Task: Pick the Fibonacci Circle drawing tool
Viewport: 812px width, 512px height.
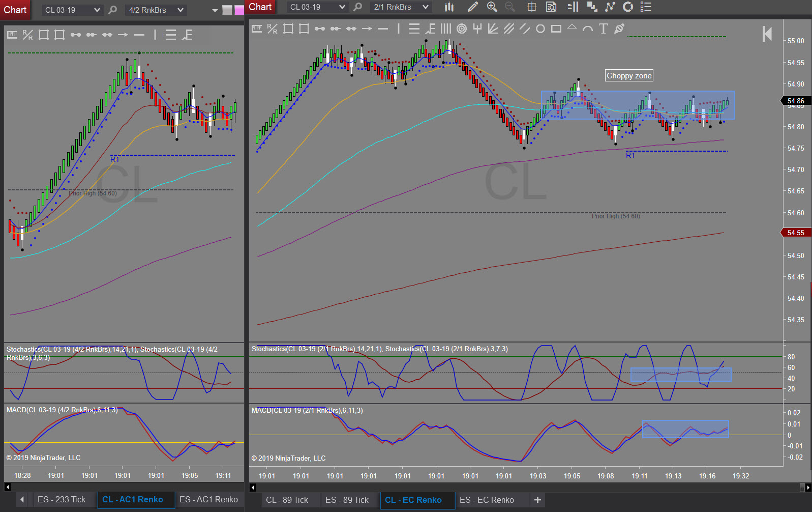Action: click(462, 29)
